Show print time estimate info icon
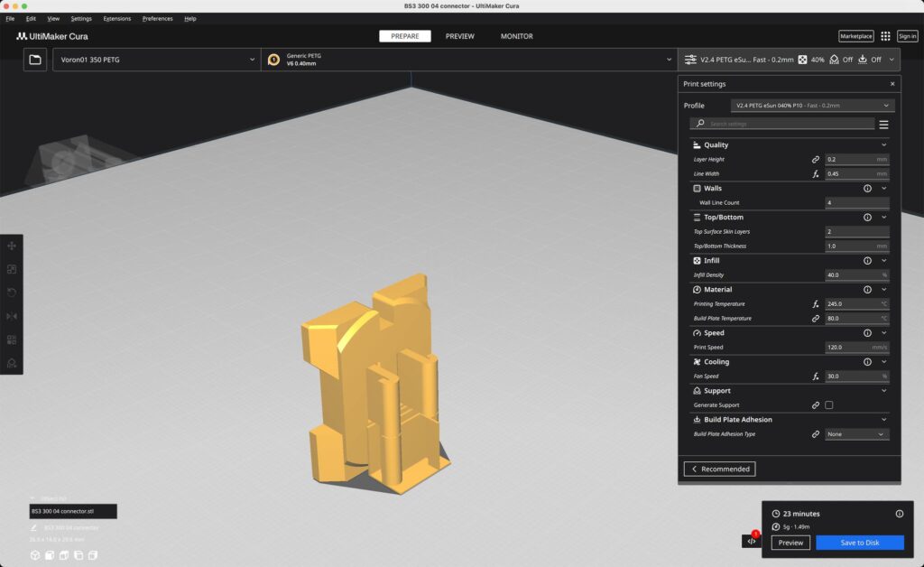 (x=900, y=514)
